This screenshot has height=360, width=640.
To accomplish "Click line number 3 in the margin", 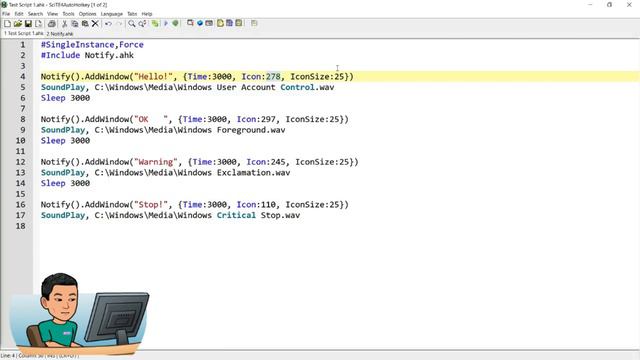I will [23, 66].
